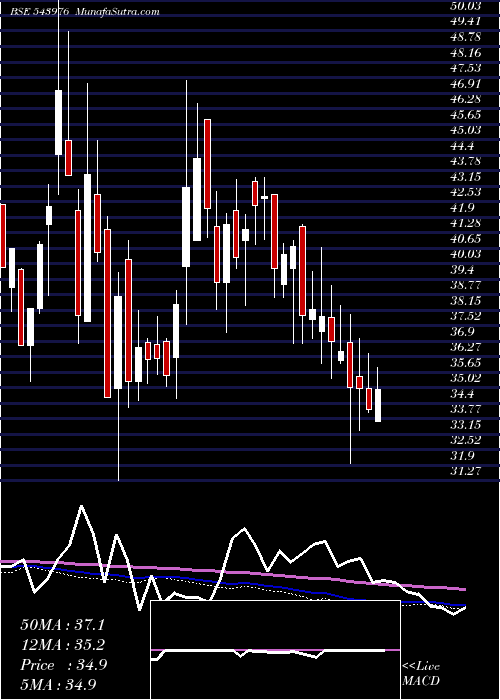Select the 43.15 price axis label
Screen dimensions: 500x700
pos(465,177)
